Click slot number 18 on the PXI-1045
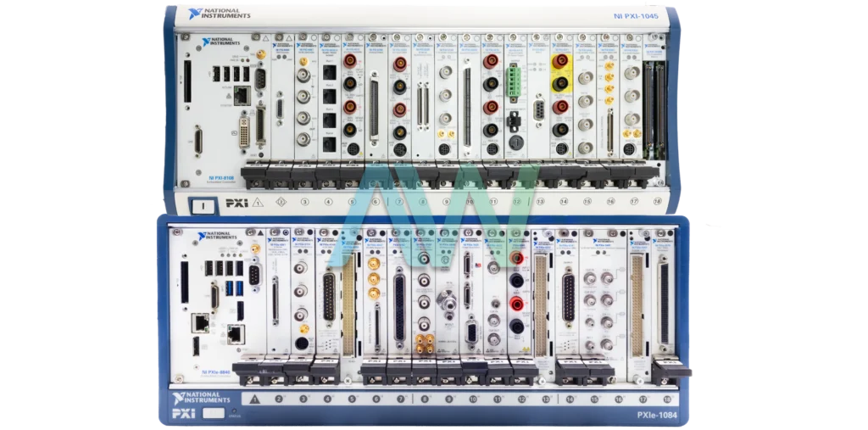 658,202
